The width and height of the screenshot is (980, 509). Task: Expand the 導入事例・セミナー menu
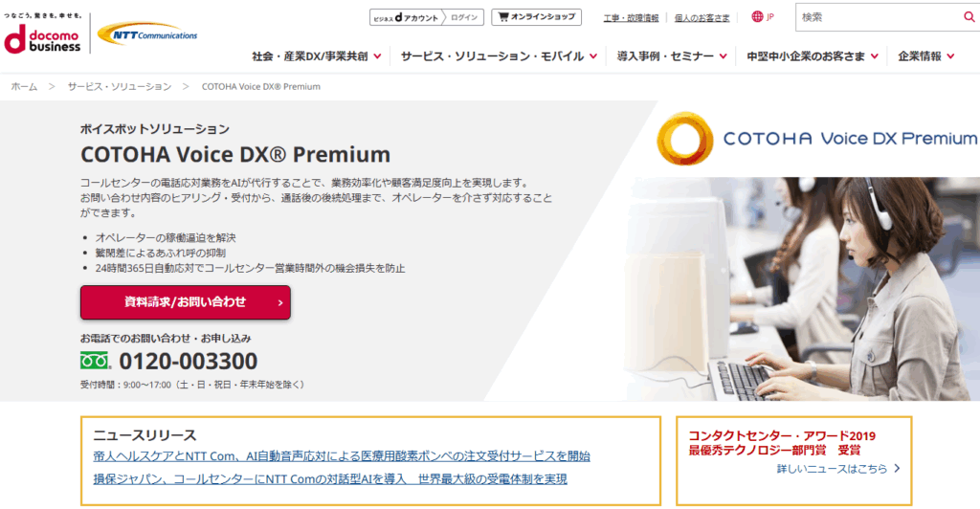[672, 56]
